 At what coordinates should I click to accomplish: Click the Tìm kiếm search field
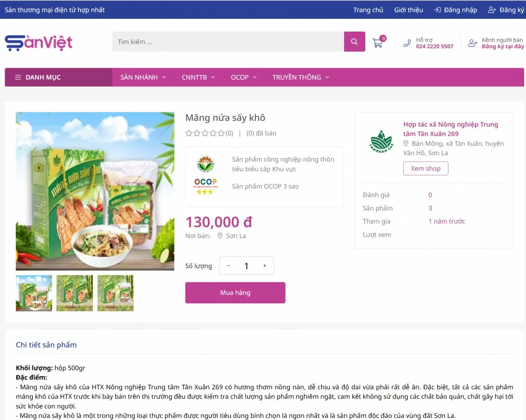[228, 42]
